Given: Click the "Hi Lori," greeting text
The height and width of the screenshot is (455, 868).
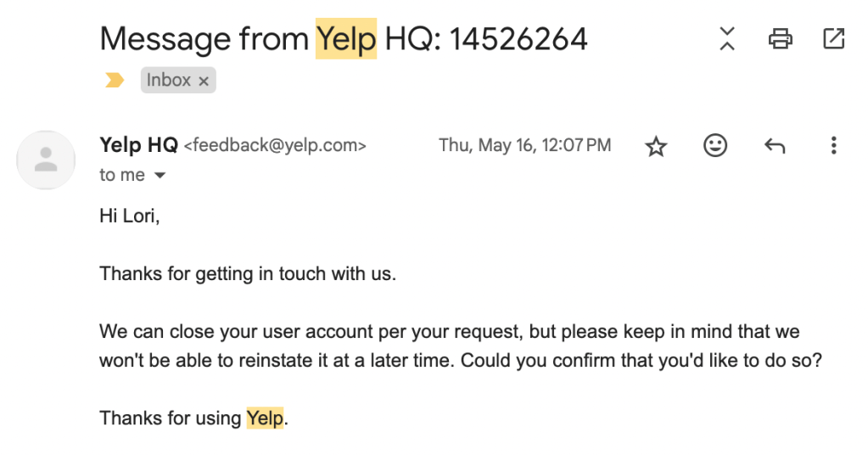Looking at the screenshot, I should coord(130,216).
